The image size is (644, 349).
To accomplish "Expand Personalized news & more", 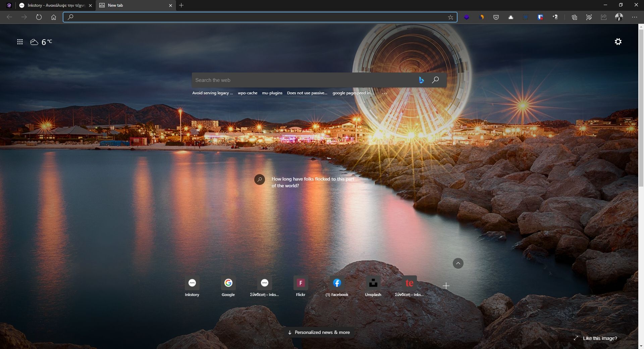I will (x=319, y=332).
